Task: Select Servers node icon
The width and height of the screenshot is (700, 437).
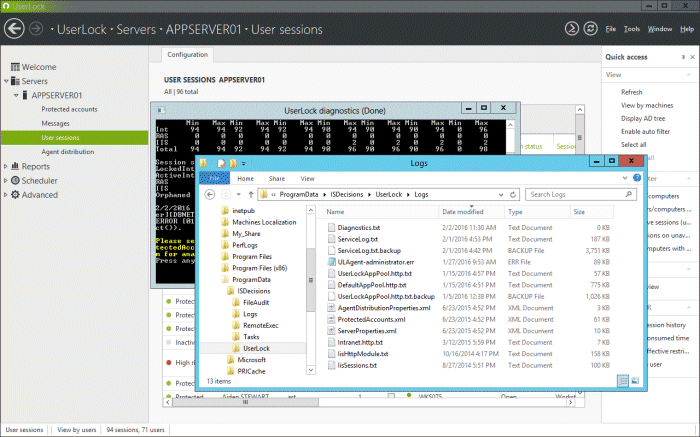Action: tap(15, 81)
